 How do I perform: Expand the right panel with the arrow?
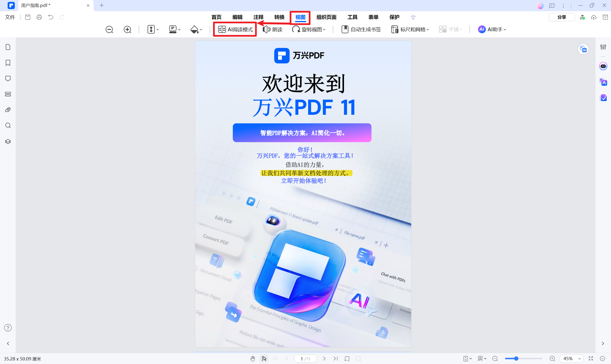pos(603,343)
